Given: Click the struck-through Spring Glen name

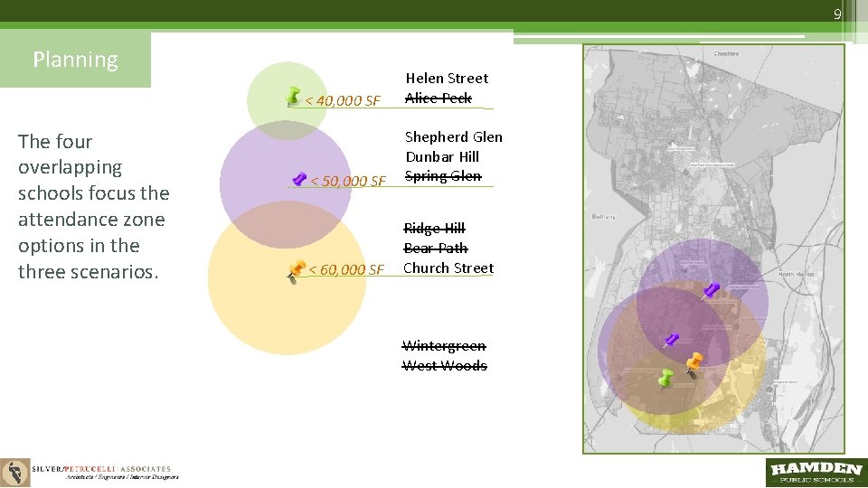Looking at the screenshot, I should [x=443, y=176].
